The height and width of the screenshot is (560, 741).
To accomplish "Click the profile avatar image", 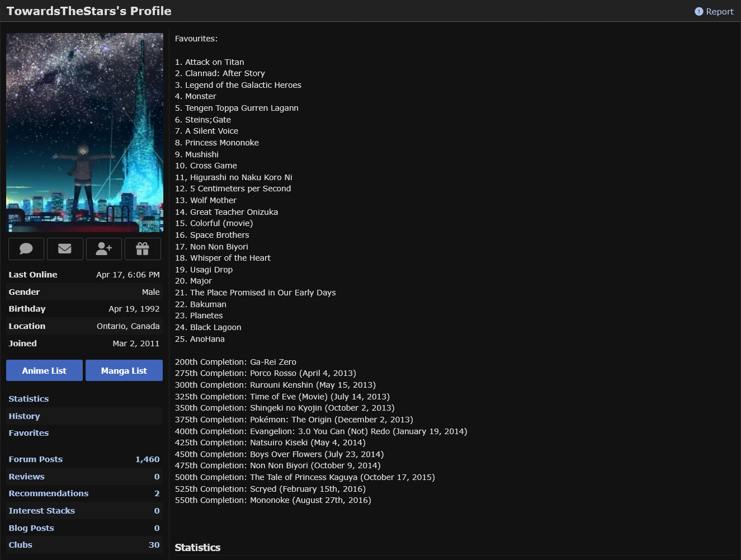I will (85, 133).
